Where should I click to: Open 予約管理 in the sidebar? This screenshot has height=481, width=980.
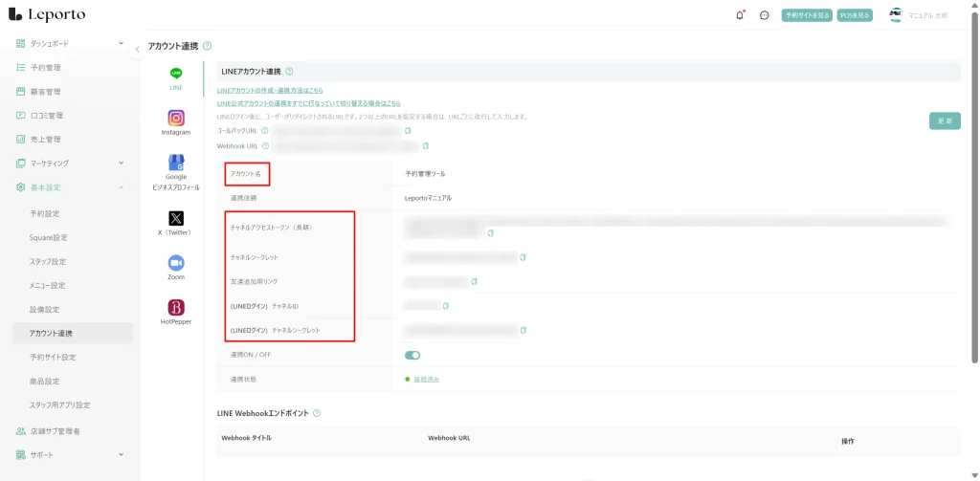[x=45, y=68]
